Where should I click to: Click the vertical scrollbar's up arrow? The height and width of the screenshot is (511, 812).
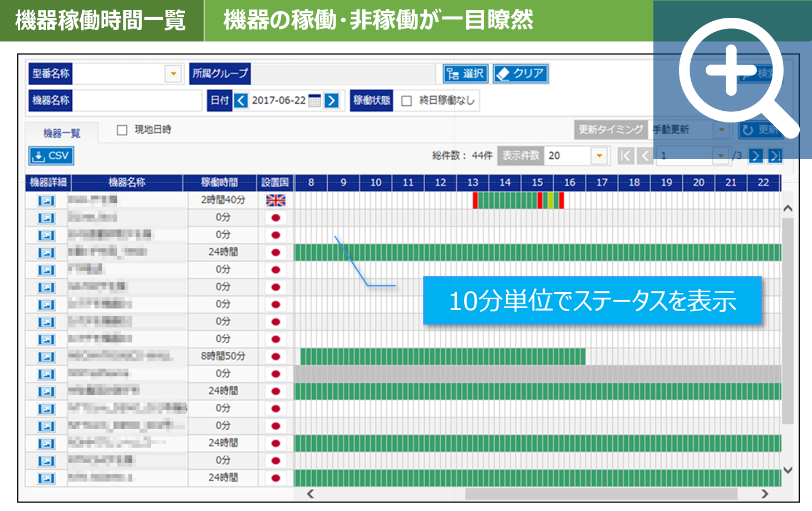pos(788,209)
